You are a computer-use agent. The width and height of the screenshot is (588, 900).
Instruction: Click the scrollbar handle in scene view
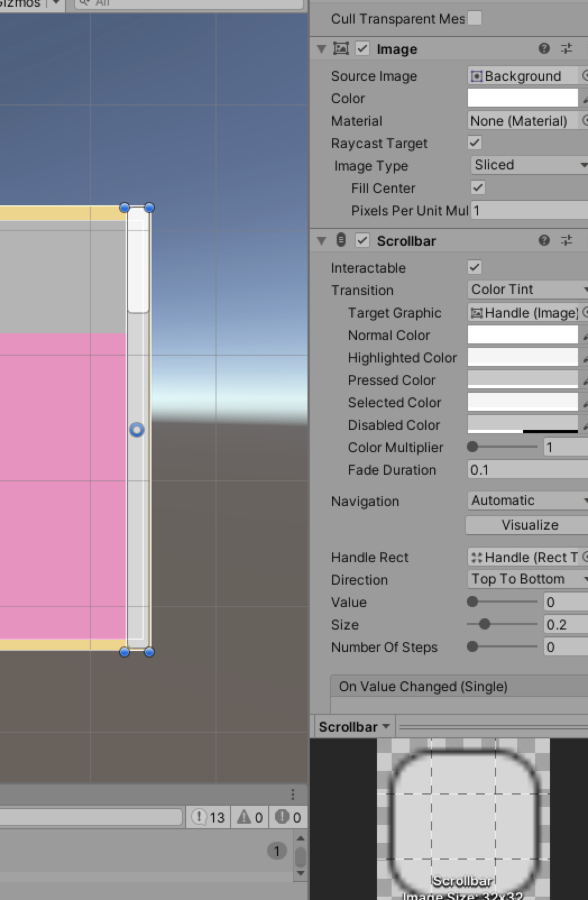pos(138,260)
